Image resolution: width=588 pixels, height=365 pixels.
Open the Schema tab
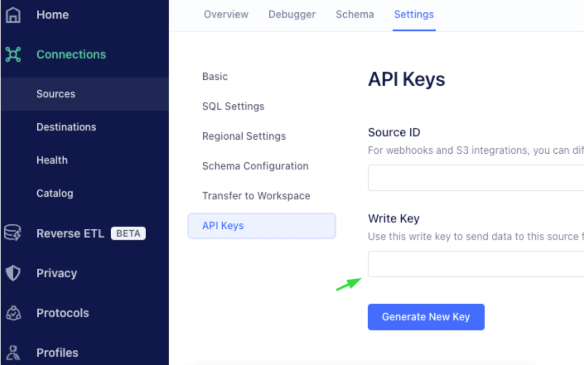pyautogui.click(x=355, y=15)
